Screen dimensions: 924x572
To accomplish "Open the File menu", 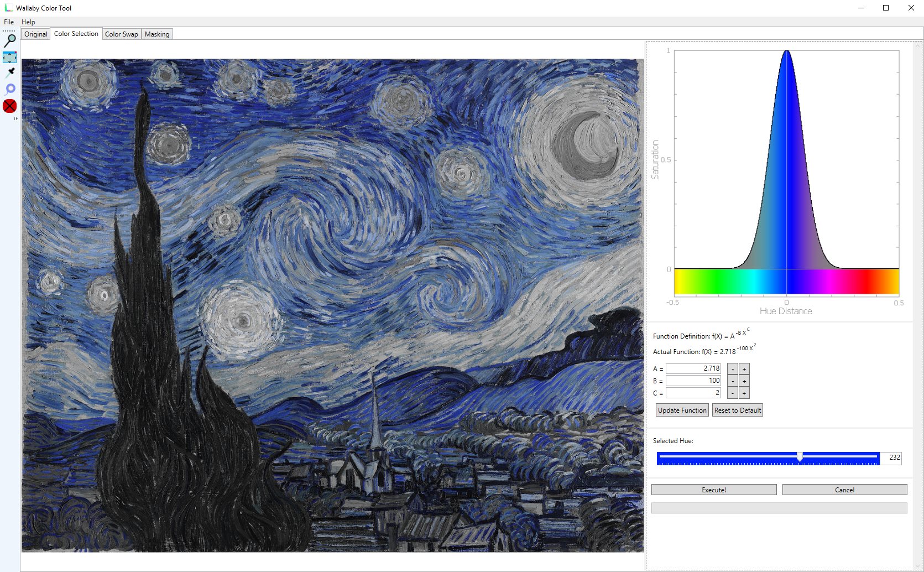I will coord(9,22).
